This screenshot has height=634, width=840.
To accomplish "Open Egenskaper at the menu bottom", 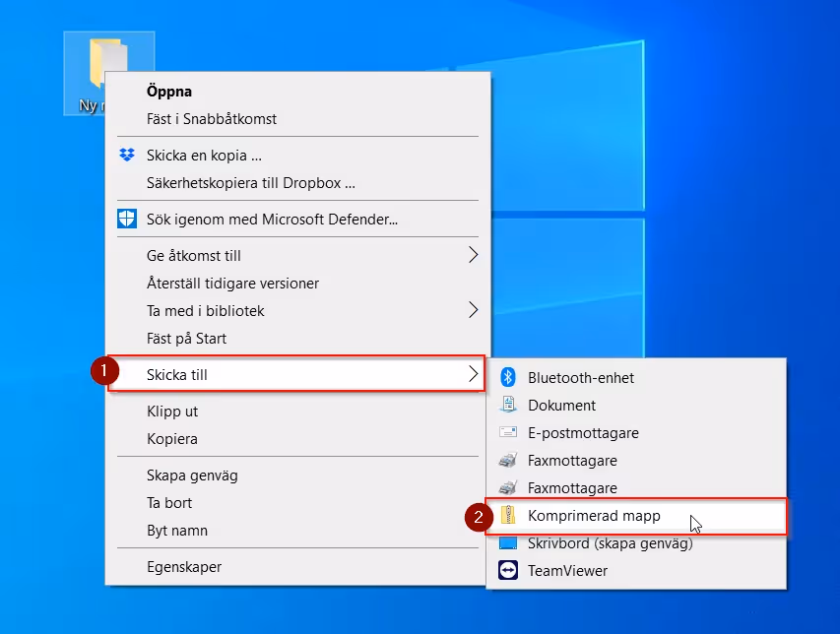I will pyautogui.click(x=297, y=566).
